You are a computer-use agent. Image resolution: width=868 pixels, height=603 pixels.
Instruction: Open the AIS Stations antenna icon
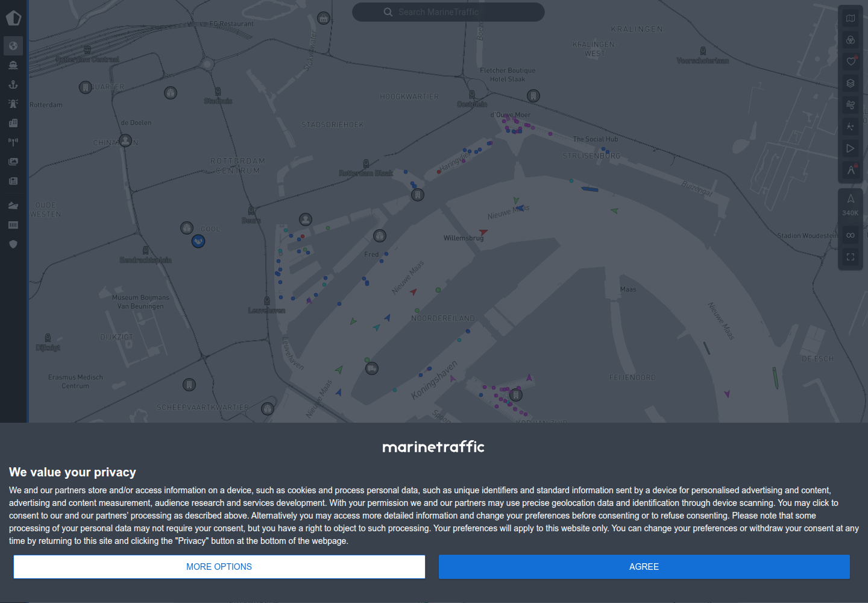click(13, 142)
